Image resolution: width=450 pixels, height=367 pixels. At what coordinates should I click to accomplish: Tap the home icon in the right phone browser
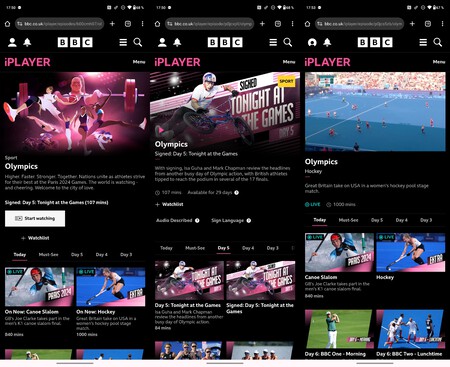(x=307, y=24)
